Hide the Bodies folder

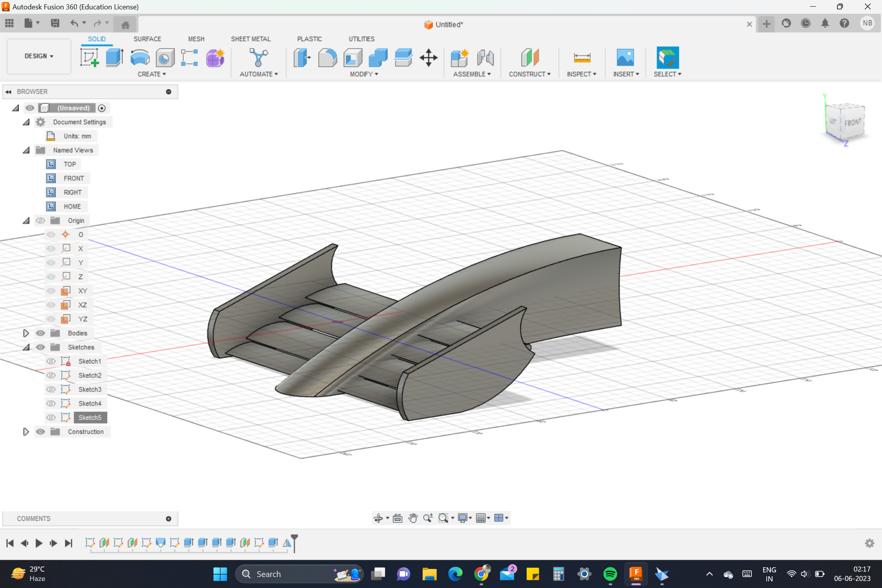(40, 333)
